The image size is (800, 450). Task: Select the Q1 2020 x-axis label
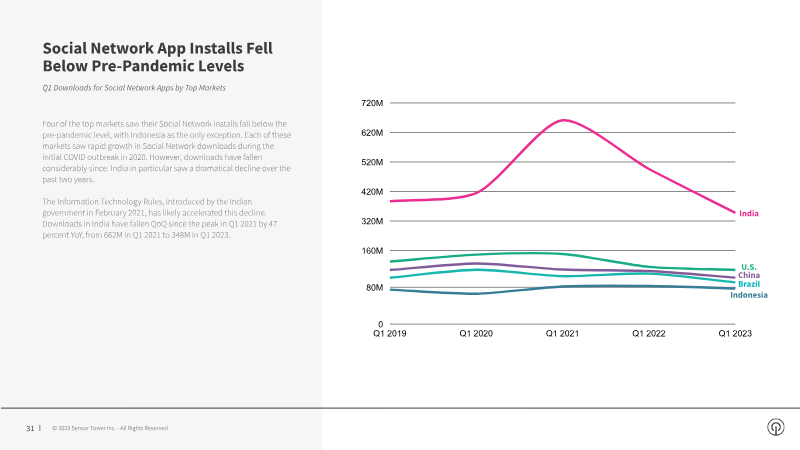click(476, 333)
